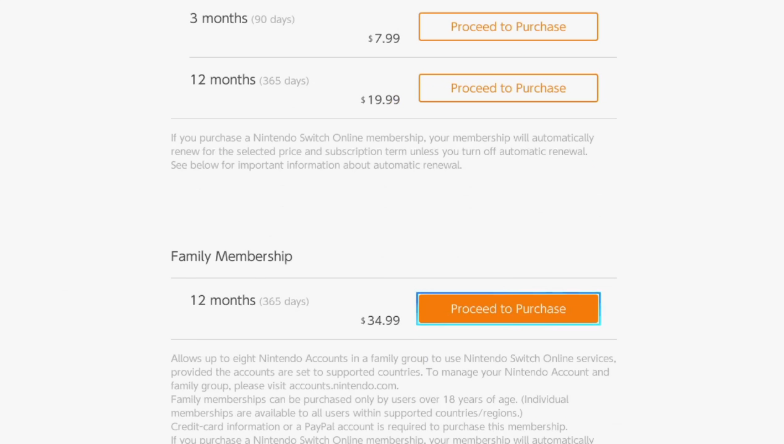Image resolution: width=784 pixels, height=444 pixels.
Task: Click 'unless you turn off automatic renewal' text
Action: point(498,152)
